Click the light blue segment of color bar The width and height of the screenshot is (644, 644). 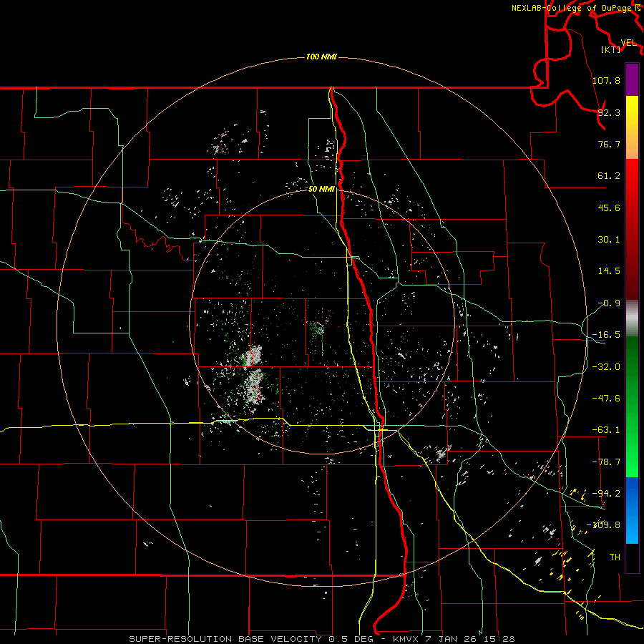pos(632,510)
